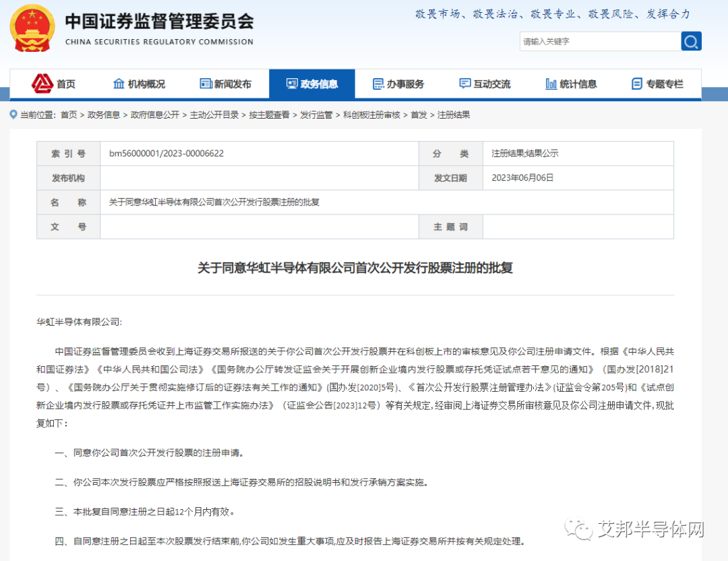Click the 发文日期 label cell
The image size is (728, 561).
[x=450, y=178]
